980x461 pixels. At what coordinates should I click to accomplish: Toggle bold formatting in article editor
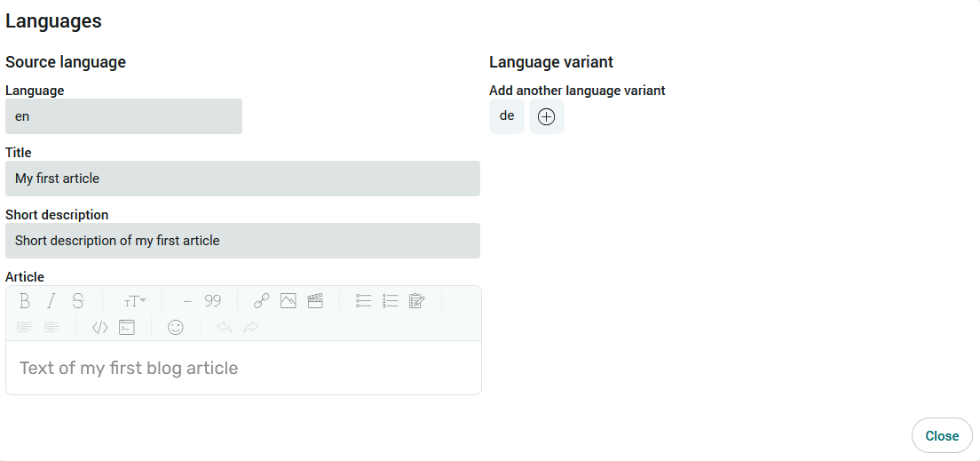point(24,301)
